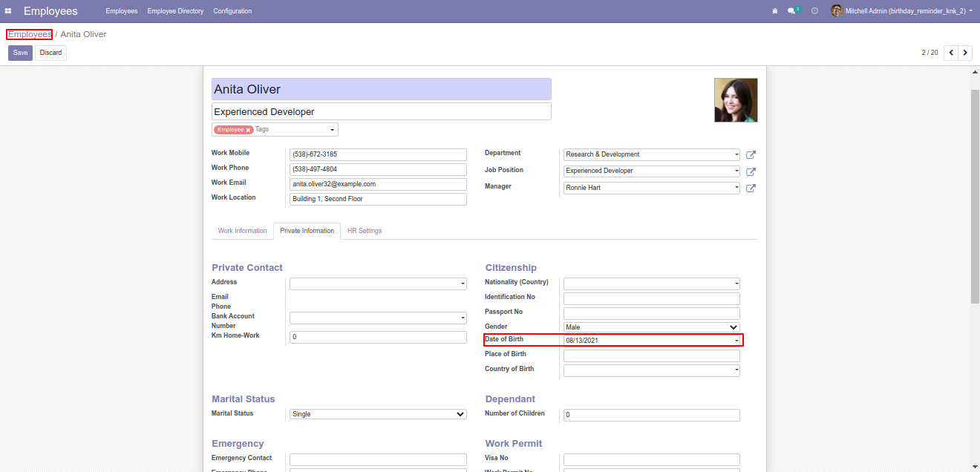The height and width of the screenshot is (472, 980).
Task: Open the Employees menu item
Action: point(122,11)
